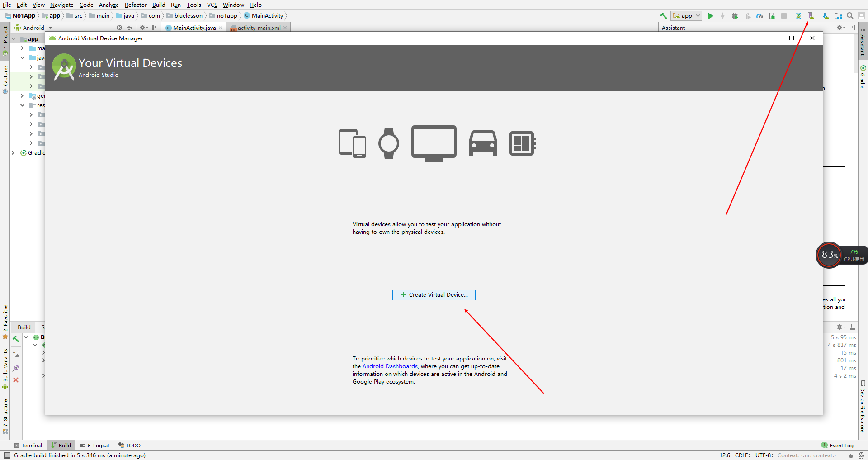Hide the Project panel with its hide icon
This screenshot has height=460, width=868.
pyautogui.click(x=155, y=28)
